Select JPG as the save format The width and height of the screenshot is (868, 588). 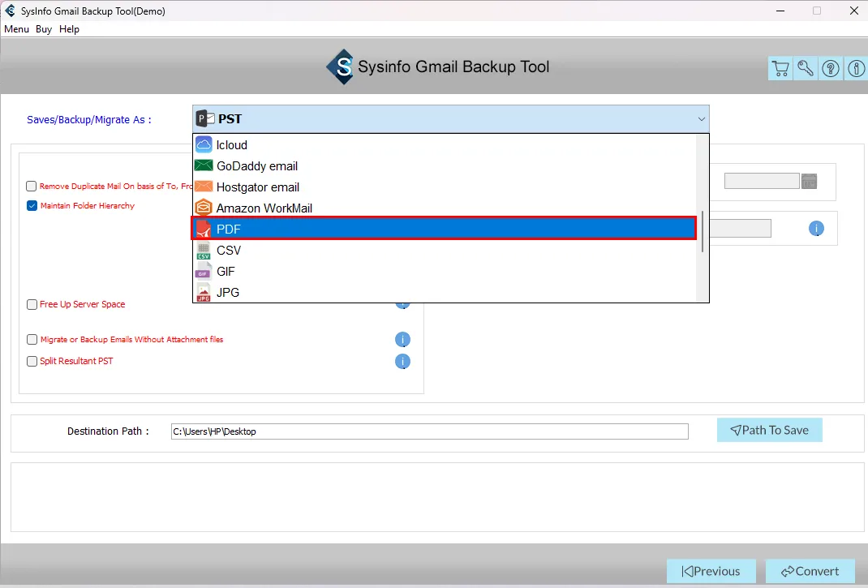pyautogui.click(x=444, y=292)
